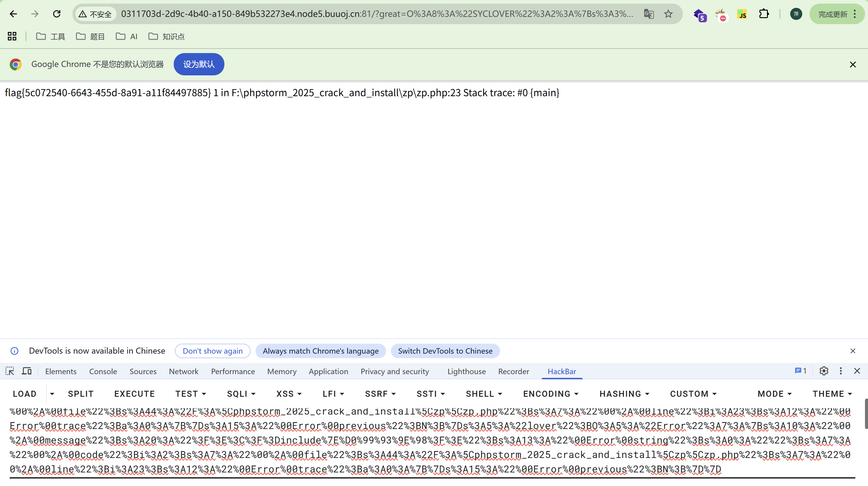Switch to the Console tab
This screenshot has width=868, height=486.
tap(103, 371)
